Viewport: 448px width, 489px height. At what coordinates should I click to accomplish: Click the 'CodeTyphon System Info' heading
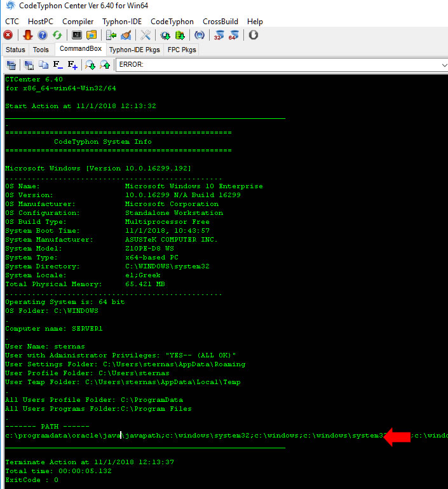(x=103, y=142)
